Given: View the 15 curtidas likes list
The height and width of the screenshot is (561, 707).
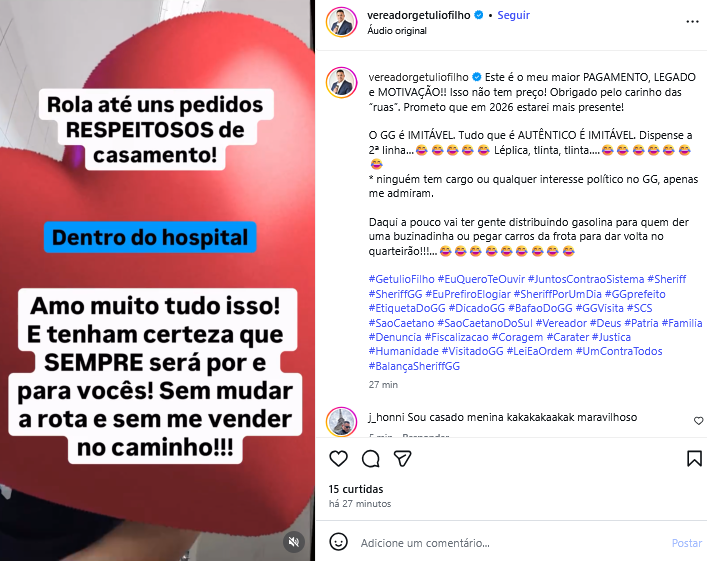Looking at the screenshot, I should (356, 489).
